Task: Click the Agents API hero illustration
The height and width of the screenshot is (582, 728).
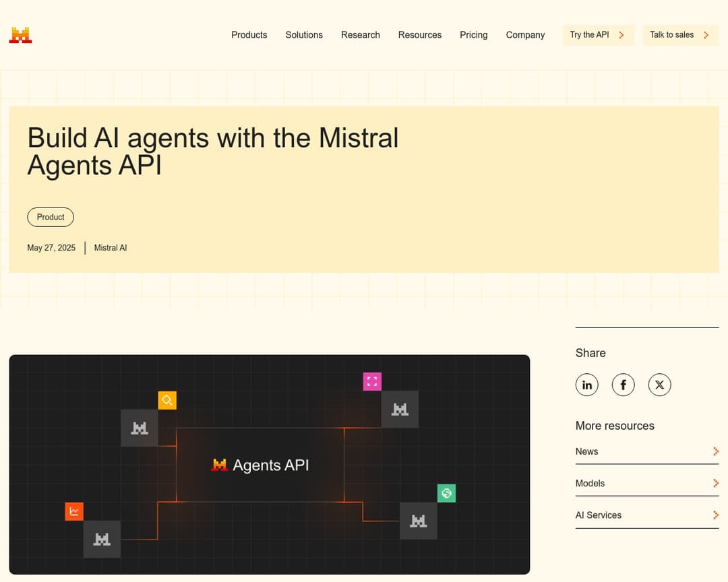Action: tap(269, 465)
